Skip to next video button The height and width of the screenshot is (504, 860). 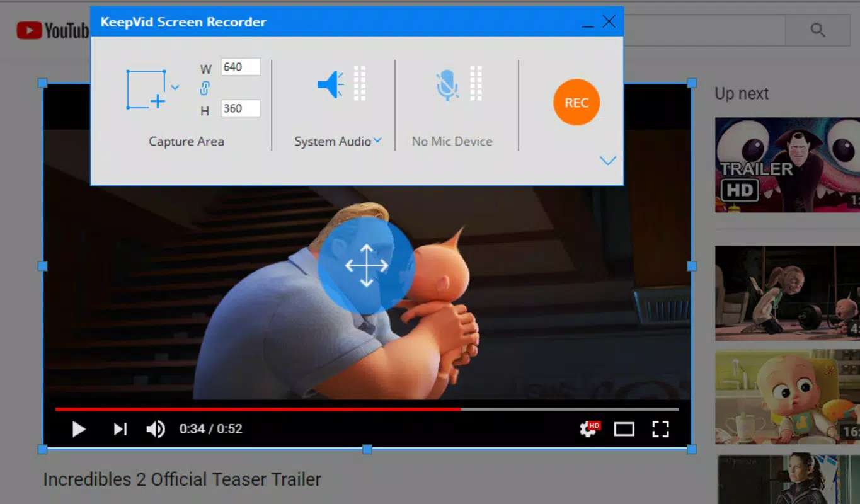coord(120,429)
